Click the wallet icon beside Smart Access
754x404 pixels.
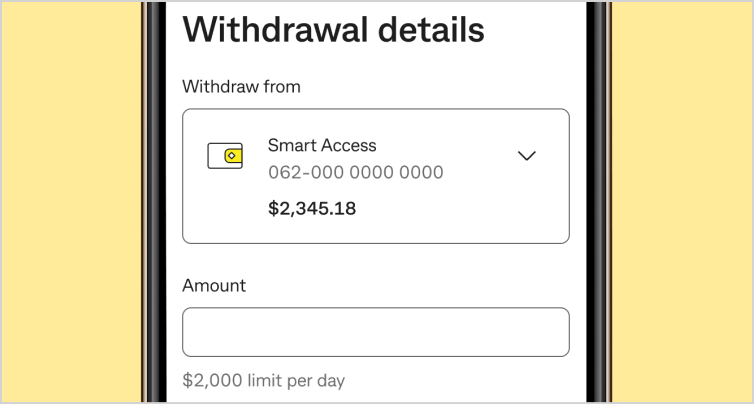[225, 156]
